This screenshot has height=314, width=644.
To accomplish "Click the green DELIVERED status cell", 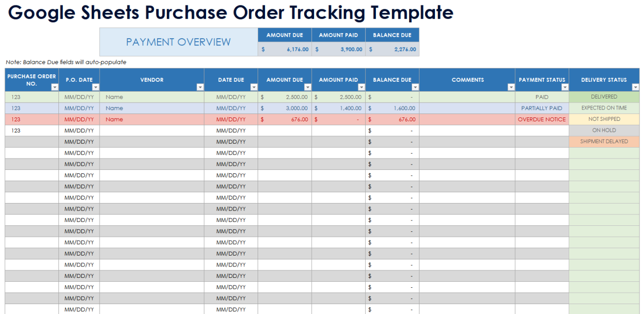I will [604, 97].
